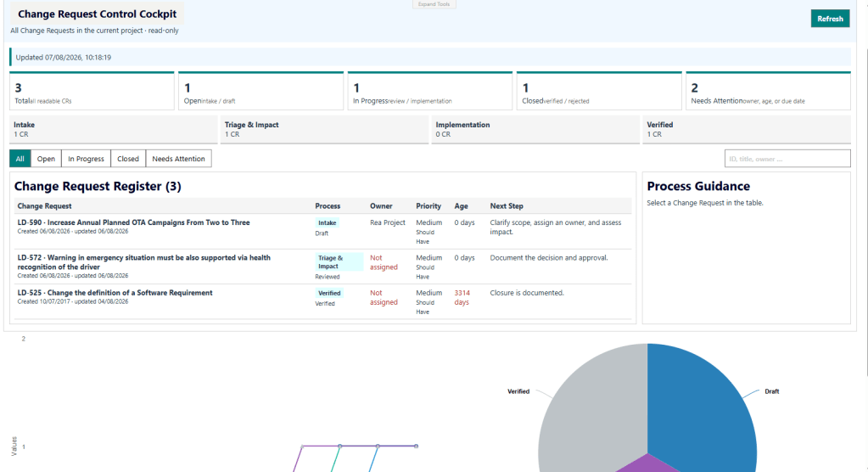This screenshot has width=868, height=472.
Task: Focus the ID, title, owner search field
Action: tap(787, 159)
